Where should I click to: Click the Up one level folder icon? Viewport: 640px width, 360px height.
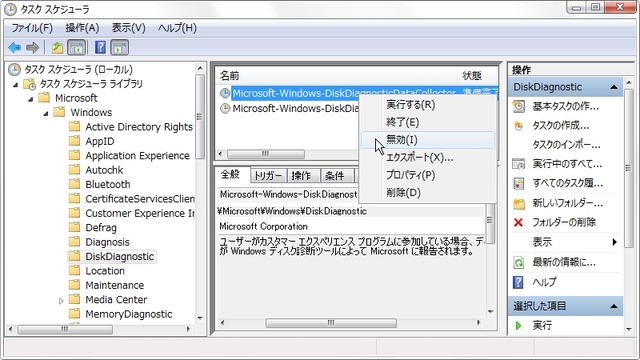pyautogui.click(x=57, y=48)
